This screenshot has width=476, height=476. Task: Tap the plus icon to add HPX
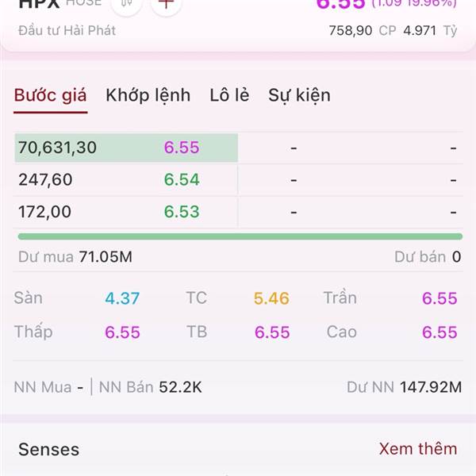tap(166, 4)
